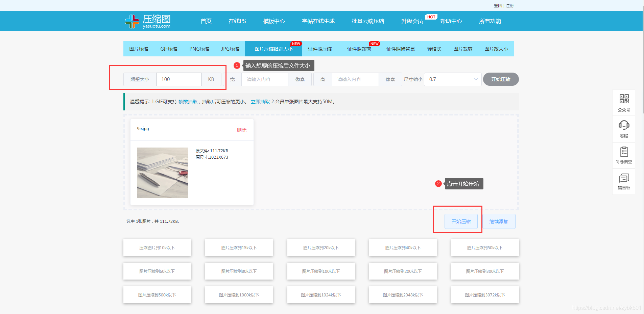This screenshot has width=644, height=314.
Task: Switch to the 证件照压缩 tab
Action: click(x=320, y=49)
